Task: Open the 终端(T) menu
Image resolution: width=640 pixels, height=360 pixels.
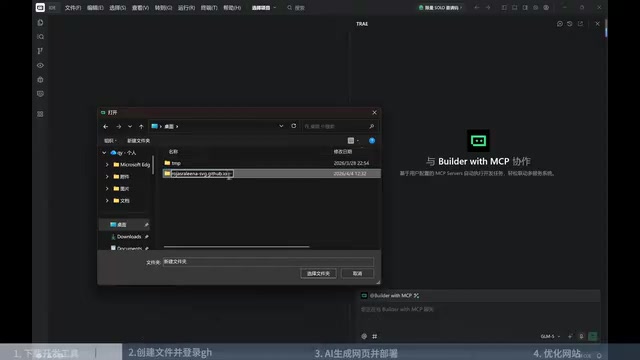Action: click(x=209, y=8)
